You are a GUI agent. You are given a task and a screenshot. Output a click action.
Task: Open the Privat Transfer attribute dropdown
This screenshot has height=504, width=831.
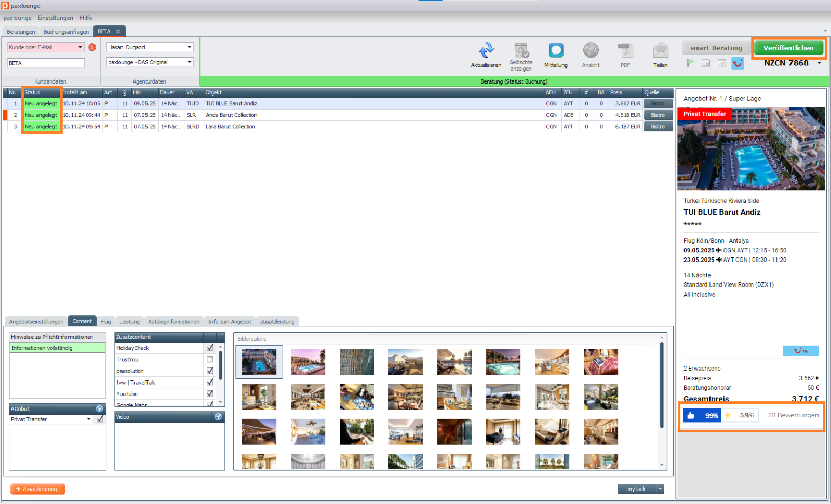pyautogui.click(x=89, y=419)
